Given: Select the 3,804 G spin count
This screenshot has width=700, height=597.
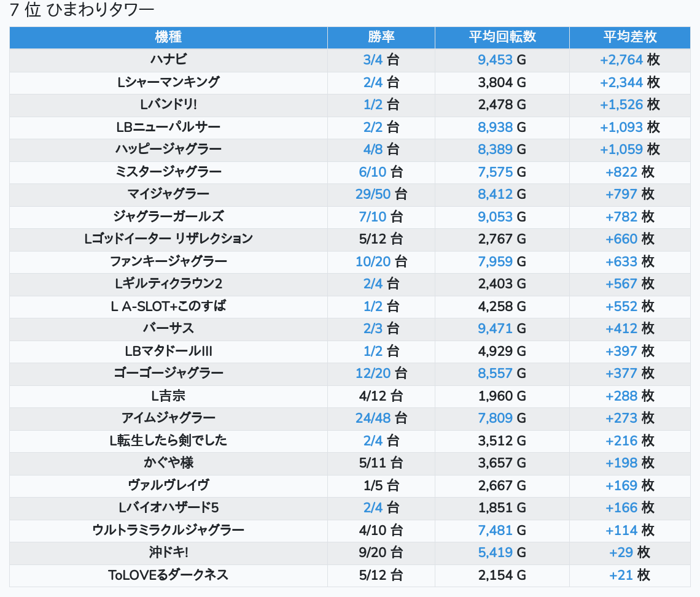Looking at the screenshot, I should (502, 82).
